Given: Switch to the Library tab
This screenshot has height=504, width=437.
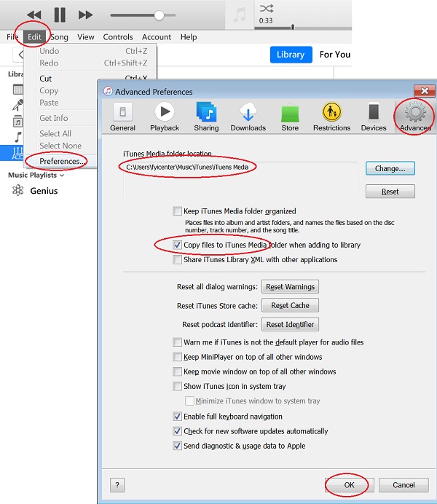Looking at the screenshot, I should click(291, 55).
